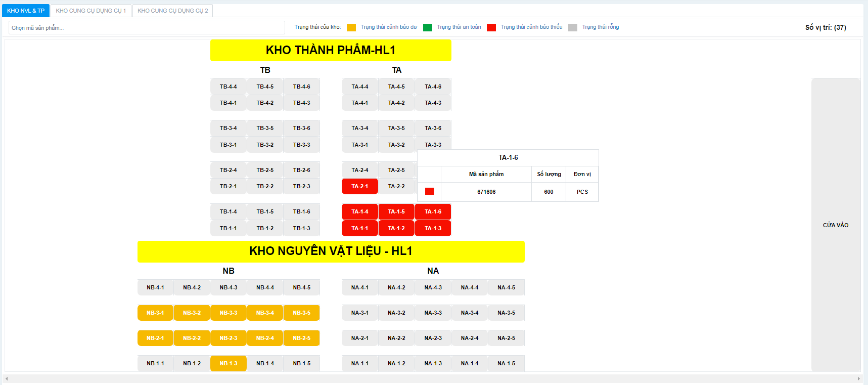
Task: Click the CỬA VÀO entrance panel
Action: pyautogui.click(x=836, y=225)
